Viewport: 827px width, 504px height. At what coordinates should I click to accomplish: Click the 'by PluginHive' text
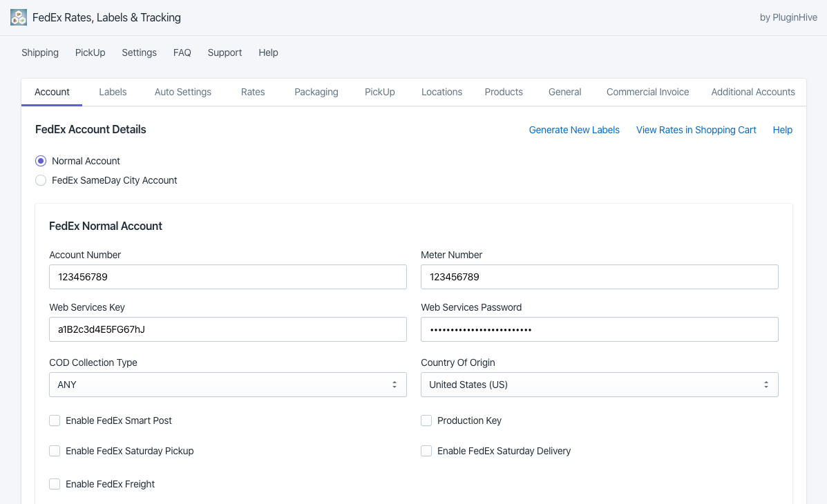pyautogui.click(x=788, y=18)
